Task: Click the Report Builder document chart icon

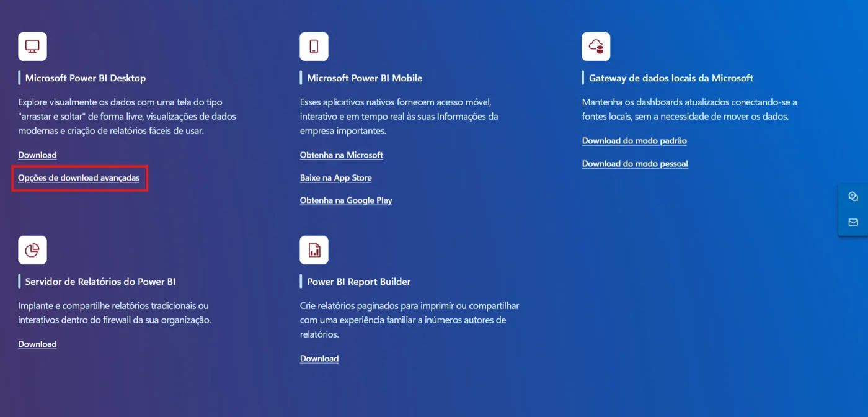Action: tap(314, 250)
